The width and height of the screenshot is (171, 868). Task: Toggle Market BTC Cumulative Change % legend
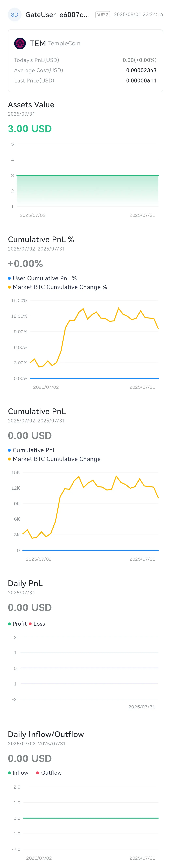point(57,287)
